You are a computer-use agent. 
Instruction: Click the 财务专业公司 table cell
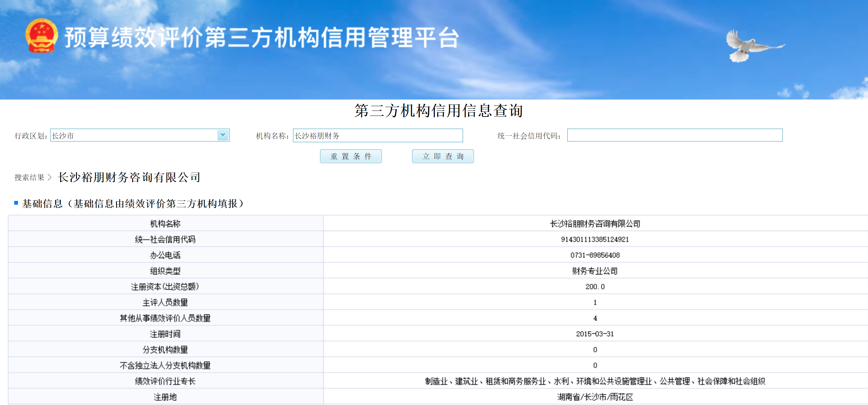click(x=595, y=271)
